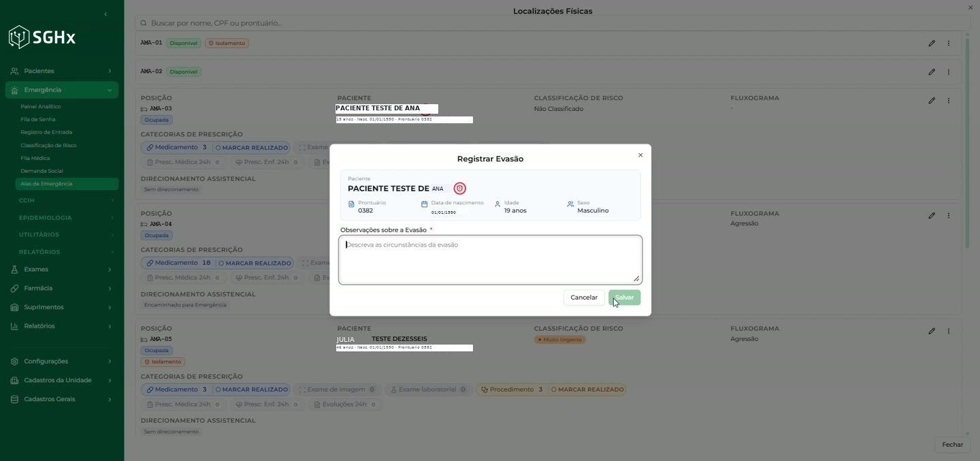Image resolution: width=980 pixels, height=461 pixels.
Task: Open AMA-04 more options menu
Action: tap(949, 216)
